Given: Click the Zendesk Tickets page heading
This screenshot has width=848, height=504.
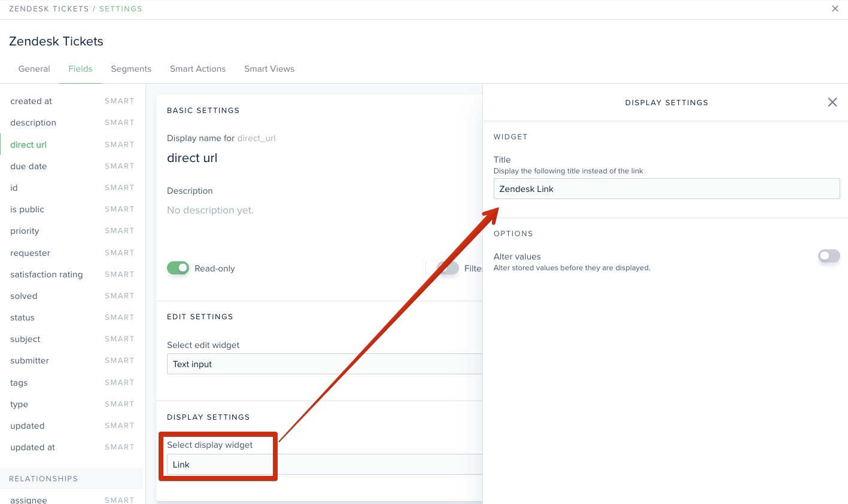Looking at the screenshot, I should point(56,41).
